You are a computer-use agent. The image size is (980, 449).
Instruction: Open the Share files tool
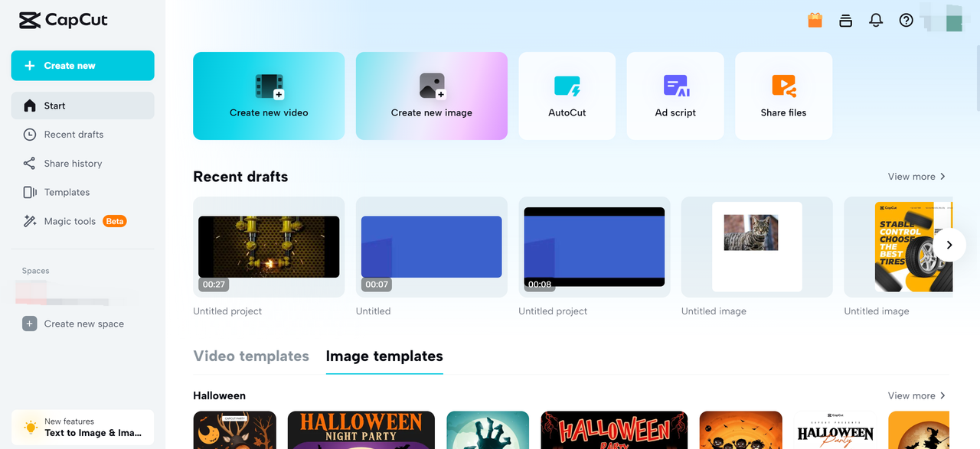783,96
